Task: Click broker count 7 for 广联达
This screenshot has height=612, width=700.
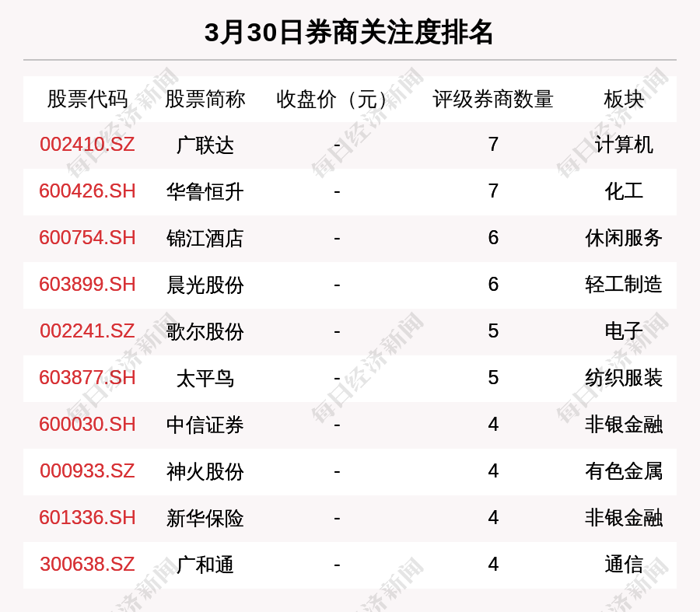Action: (x=493, y=145)
